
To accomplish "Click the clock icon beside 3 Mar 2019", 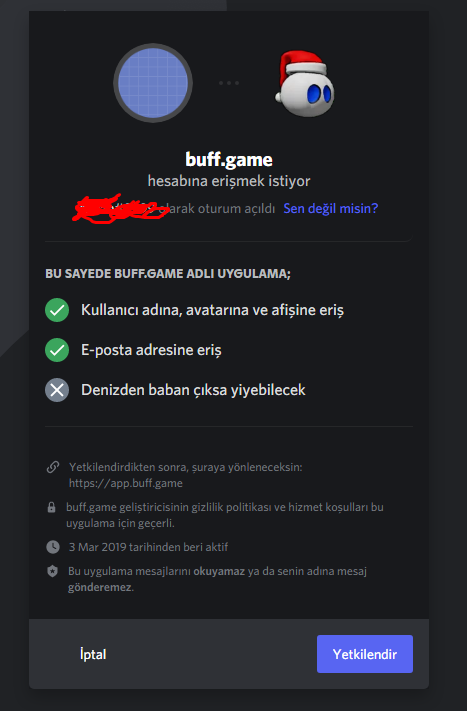I will (53, 547).
